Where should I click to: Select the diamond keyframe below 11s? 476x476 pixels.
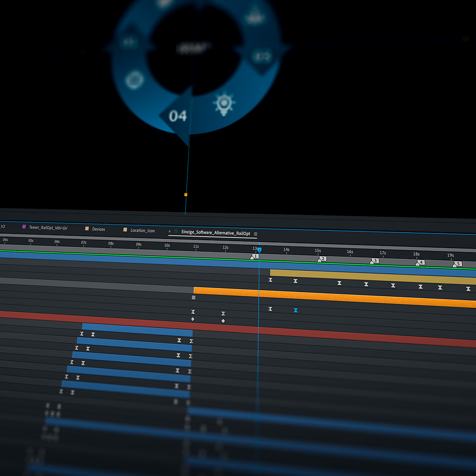(193, 319)
